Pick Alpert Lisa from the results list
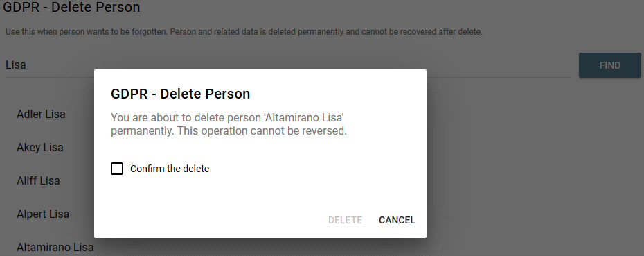644x256 pixels. pyautogui.click(x=43, y=214)
